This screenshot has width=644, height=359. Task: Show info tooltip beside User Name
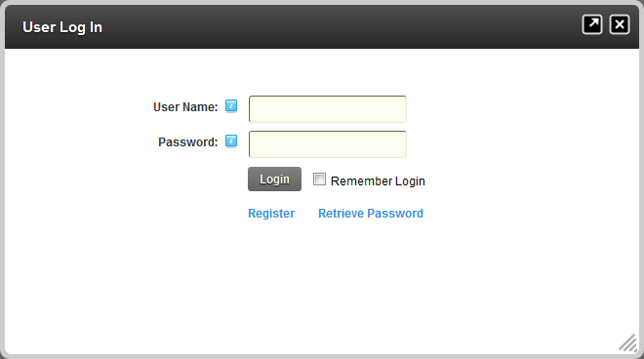(x=231, y=106)
